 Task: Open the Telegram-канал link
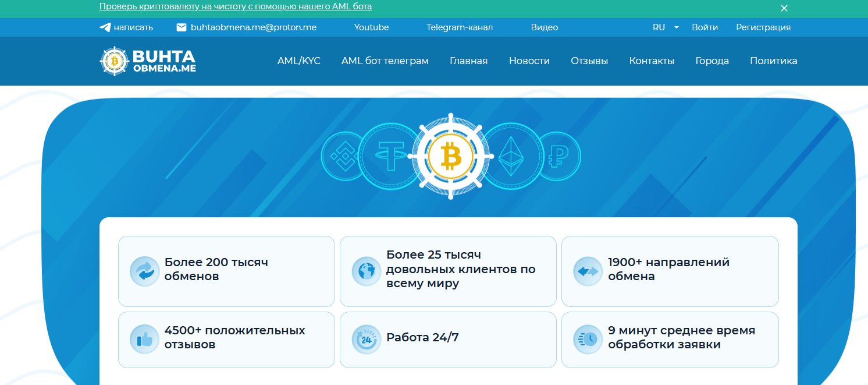pyautogui.click(x=460, y=27)
